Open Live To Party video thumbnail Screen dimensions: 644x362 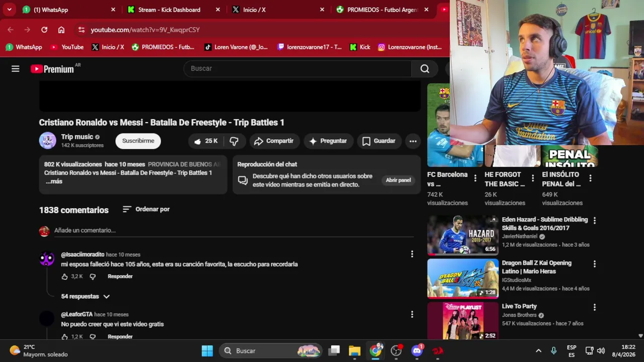point(463,322)
